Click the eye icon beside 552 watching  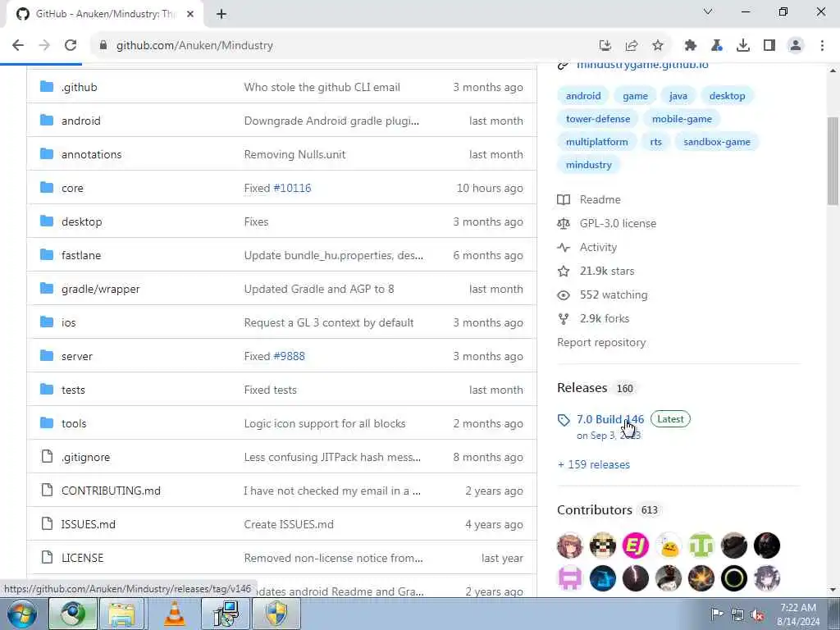point(564,295)
